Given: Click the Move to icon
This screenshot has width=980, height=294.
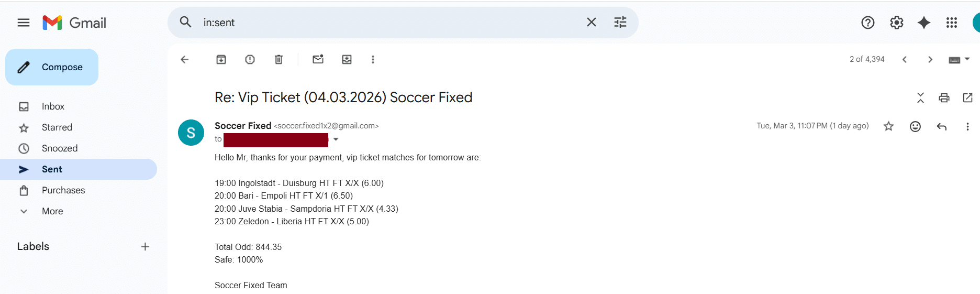Looking at the screenshot, I should click(347, 60).
